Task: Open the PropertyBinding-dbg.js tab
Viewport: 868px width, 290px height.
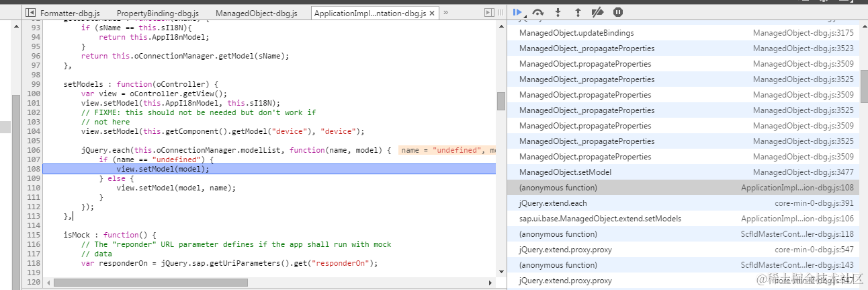Action: 157,13
